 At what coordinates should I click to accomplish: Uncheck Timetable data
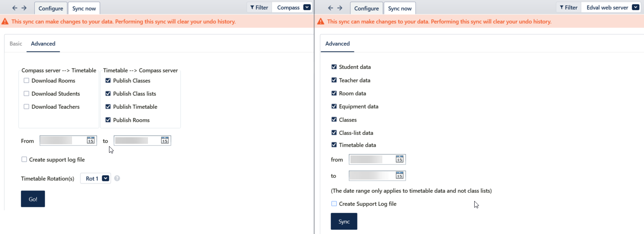tap(334, 145)
